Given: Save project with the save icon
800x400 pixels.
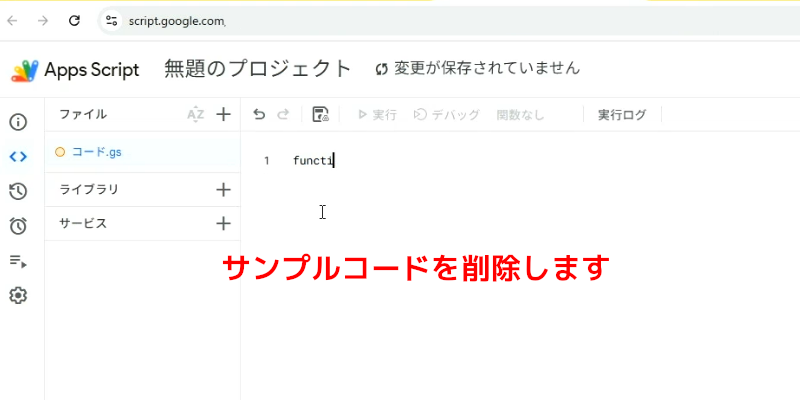Looking at the screenshot, I should (x=320, y=114).
